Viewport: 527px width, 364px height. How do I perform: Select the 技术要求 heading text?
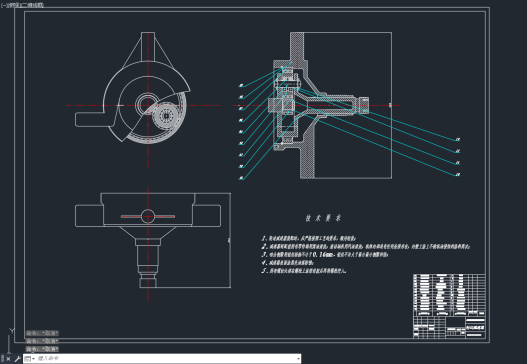click(x=323, y=218)
